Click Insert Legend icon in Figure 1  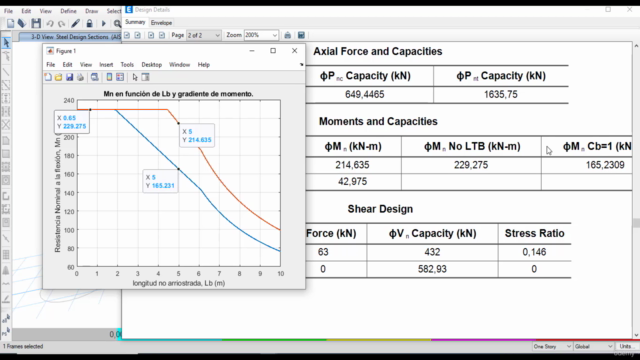120,77
